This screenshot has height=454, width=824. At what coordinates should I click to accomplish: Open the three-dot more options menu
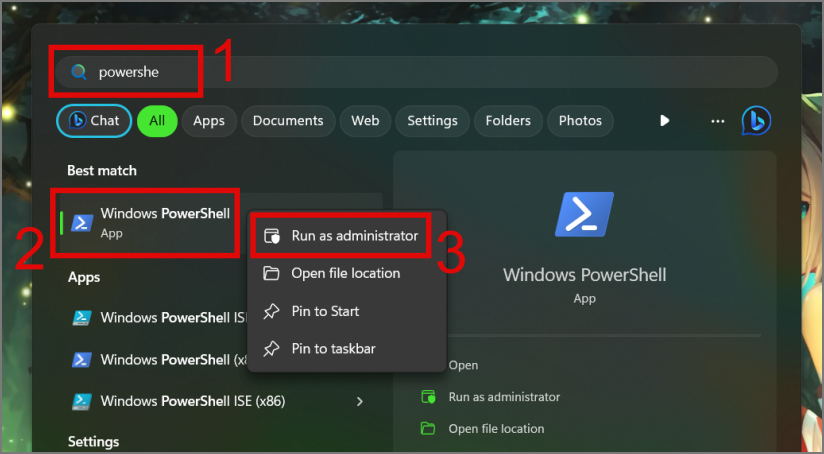718,121
